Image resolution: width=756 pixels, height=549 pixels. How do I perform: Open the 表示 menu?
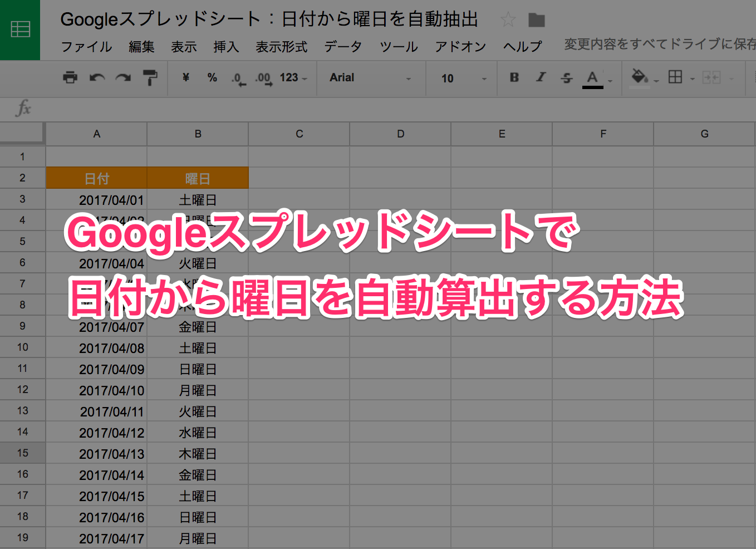point(184,47)
